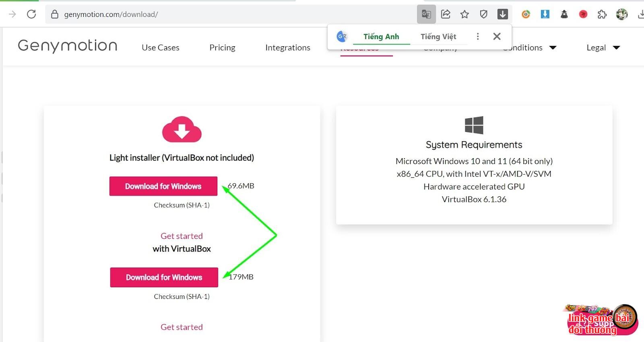
Task: Open the Pricing menu item
Action: pyautogui.click(x=222, y=47)
